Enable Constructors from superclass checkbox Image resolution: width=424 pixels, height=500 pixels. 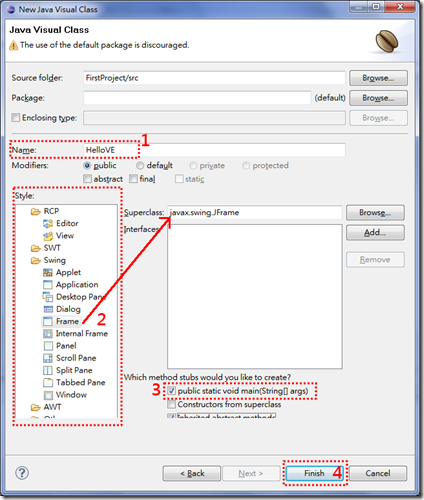pos(171,405)
